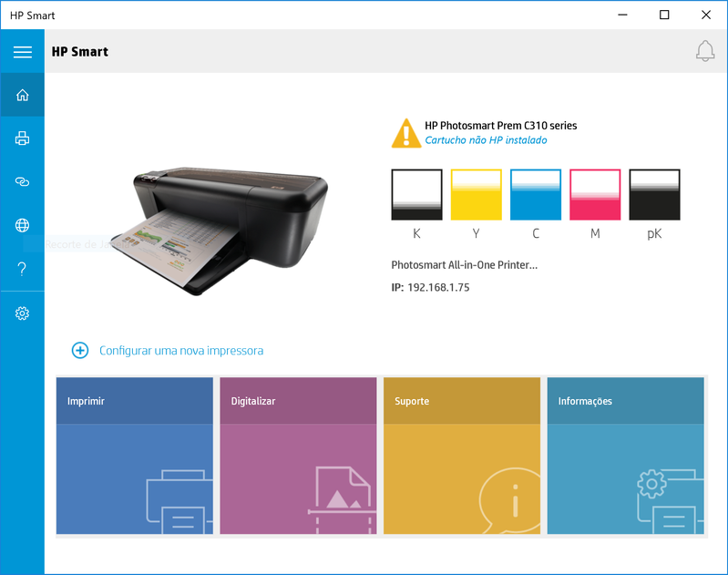Open the printer icon in sidebar
This screenshot has width=728, height=575.
pos(22,139)
